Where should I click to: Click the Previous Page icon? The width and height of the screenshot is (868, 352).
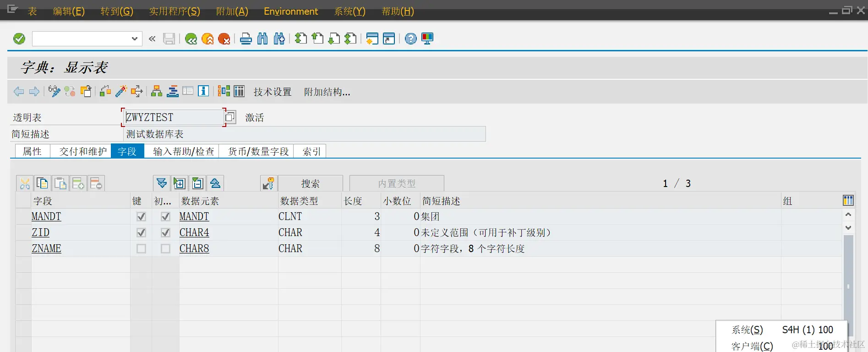coord(317,39)
